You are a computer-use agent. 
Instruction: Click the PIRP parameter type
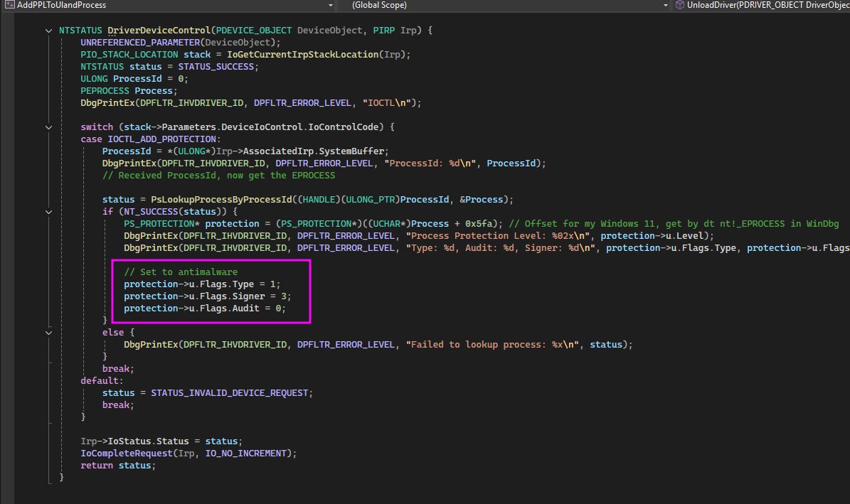click(384, 31)
